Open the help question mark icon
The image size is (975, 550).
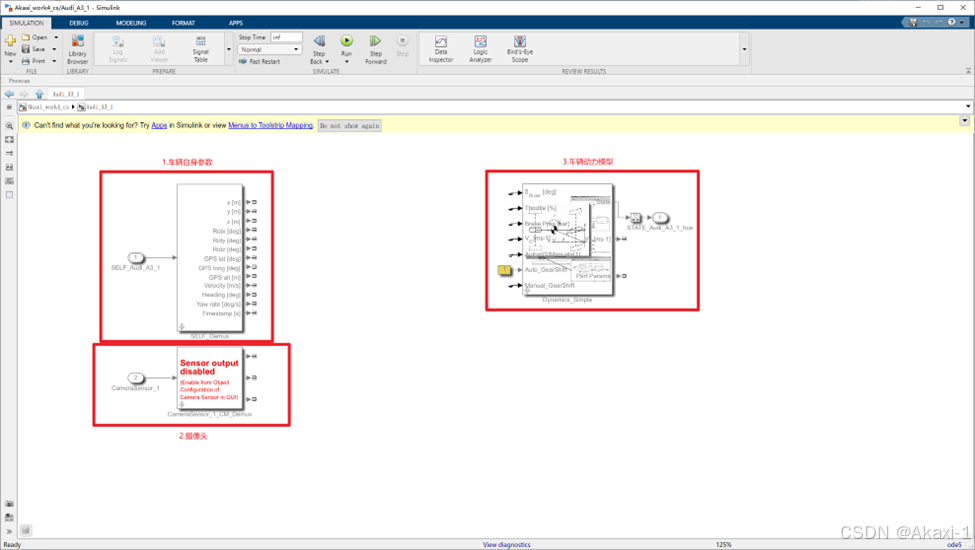click(x=951, y=22)
